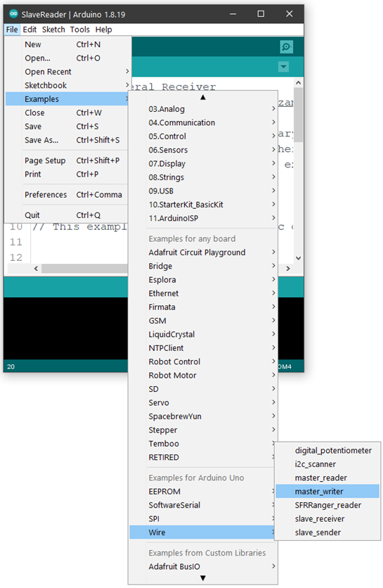Open Firmata library examples
This screenshot has height=588, width=383.
(x=202, y=307)
